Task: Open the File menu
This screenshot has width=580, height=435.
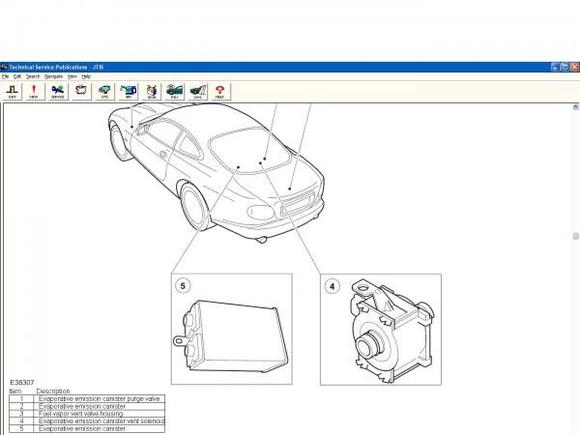Action: [x=5, y=77]
